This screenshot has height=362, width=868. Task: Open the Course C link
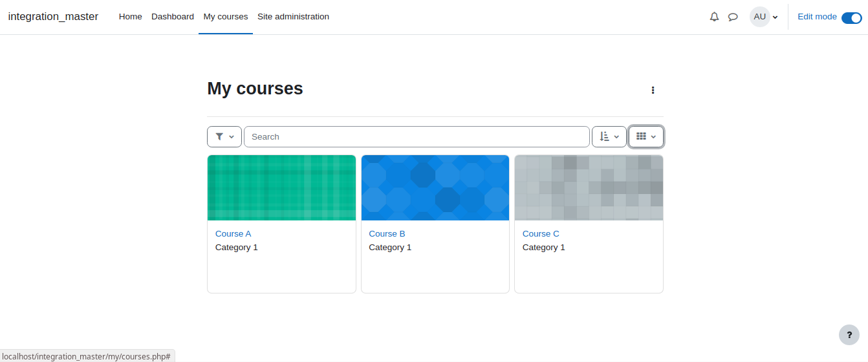541,234
